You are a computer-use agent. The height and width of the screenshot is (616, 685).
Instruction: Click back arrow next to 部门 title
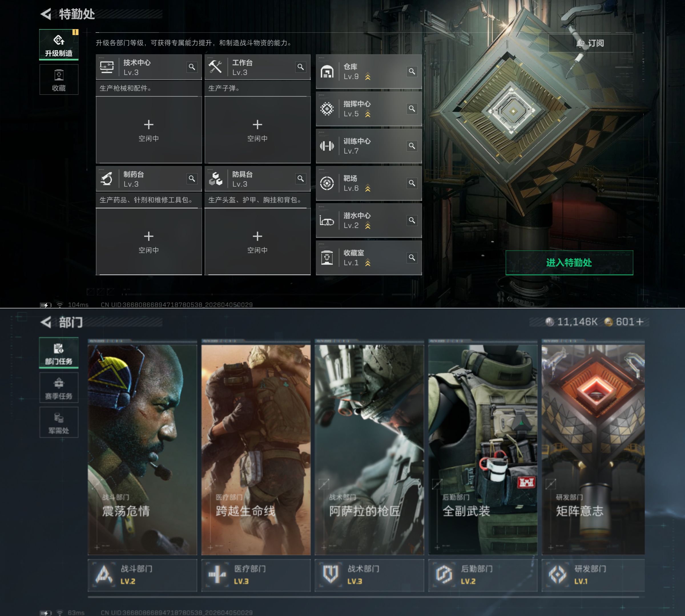(46, 322)
